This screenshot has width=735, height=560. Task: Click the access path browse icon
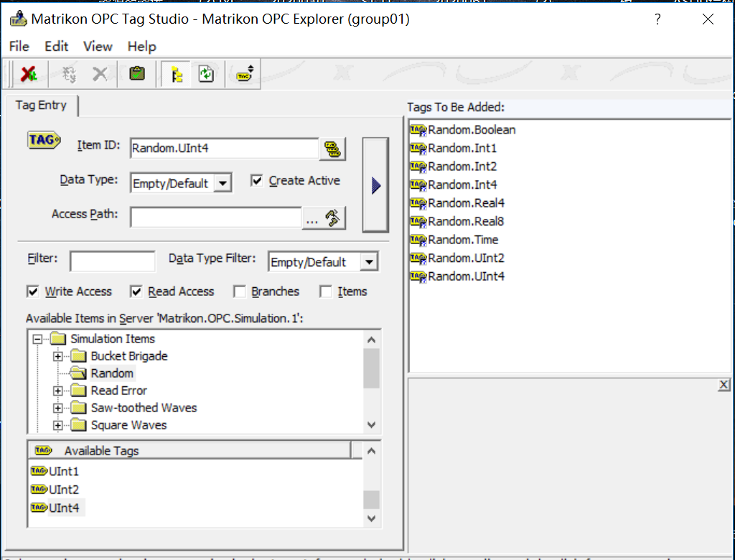coord(332,218)
